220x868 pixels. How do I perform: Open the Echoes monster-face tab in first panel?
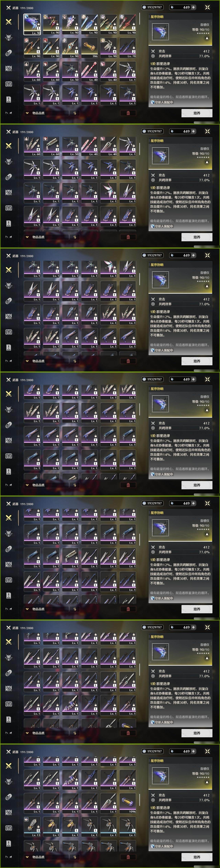[9, 37]
